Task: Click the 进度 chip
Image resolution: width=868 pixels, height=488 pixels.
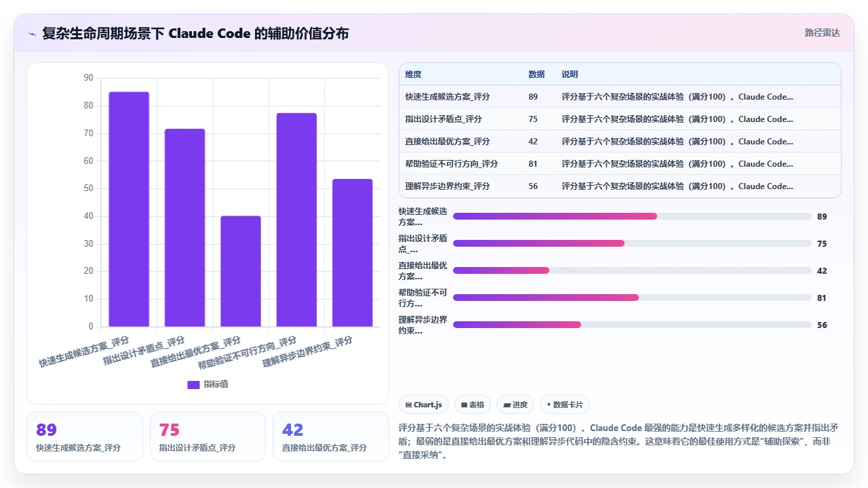Action: coord(515,405)
